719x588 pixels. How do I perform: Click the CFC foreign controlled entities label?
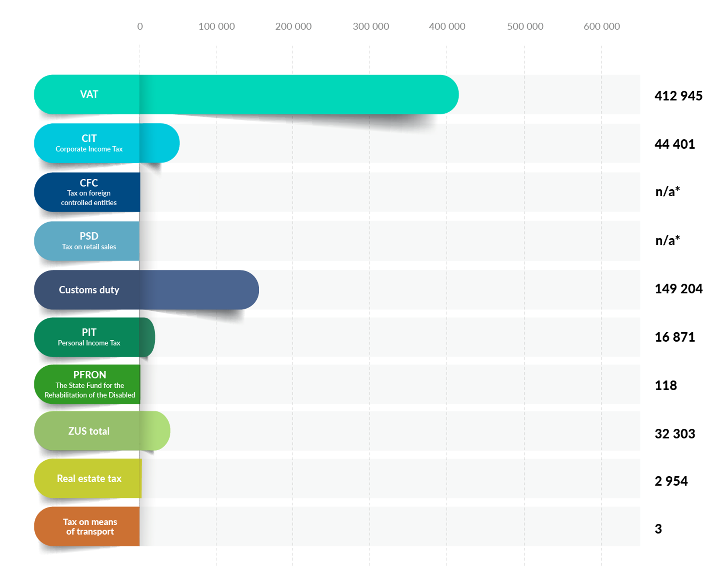[89, 192]
